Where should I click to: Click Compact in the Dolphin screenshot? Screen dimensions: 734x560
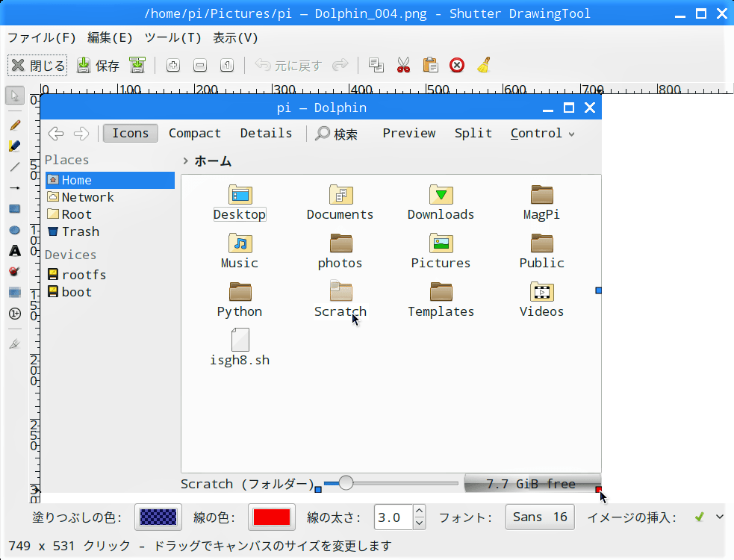[x=195, y=134]
